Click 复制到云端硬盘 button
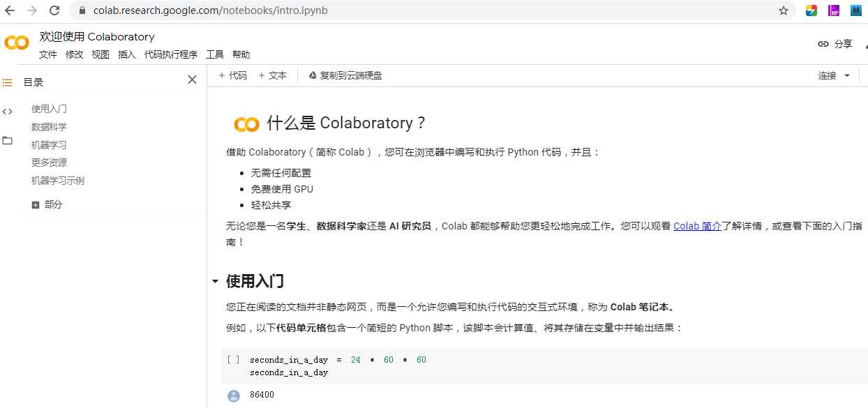 pos(346,75)
